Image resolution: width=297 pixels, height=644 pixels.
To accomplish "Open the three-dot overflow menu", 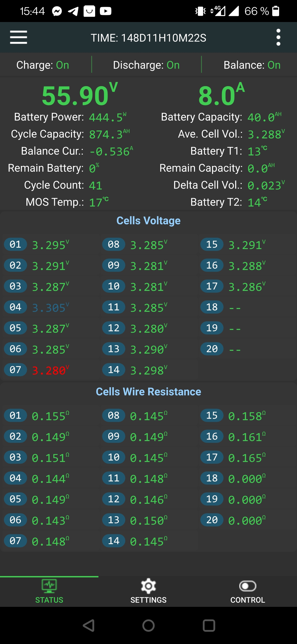I will [x=278, y=37].
